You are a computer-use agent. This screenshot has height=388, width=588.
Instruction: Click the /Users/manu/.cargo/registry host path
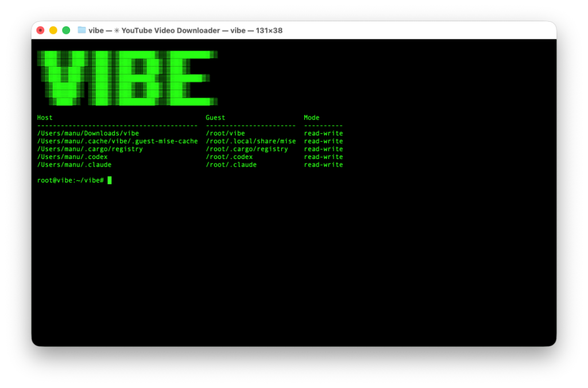(x=90, y=149)
